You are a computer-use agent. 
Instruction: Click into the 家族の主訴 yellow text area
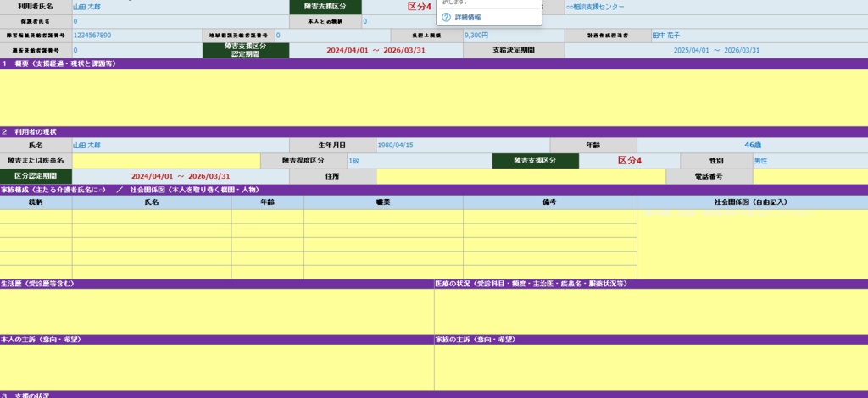pos(651,368)
